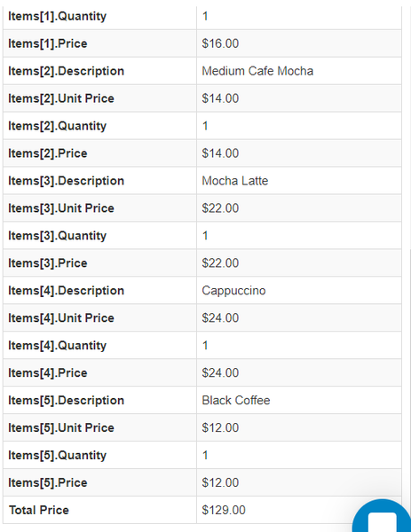
Task: Select the Items[1].Quantity label
Action: pos(57,16)
